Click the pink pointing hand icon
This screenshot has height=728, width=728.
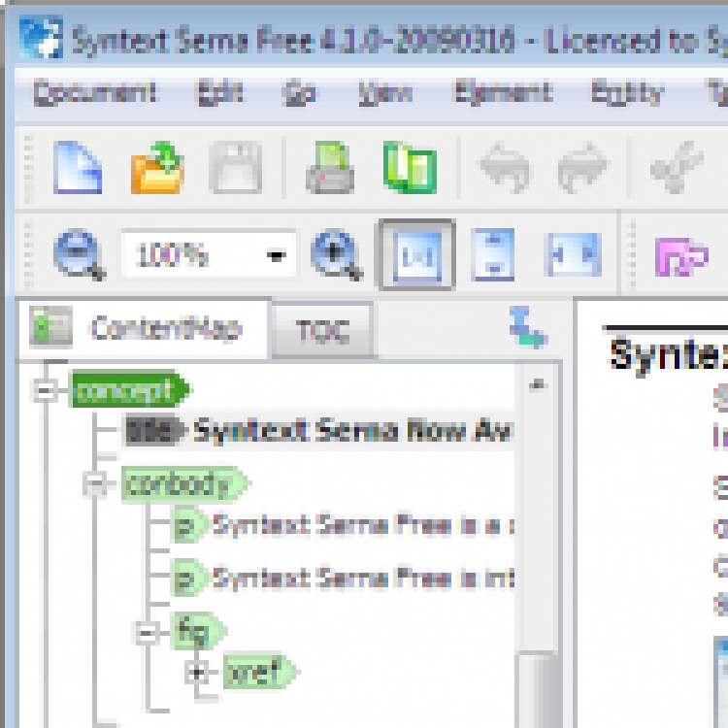point(681,257)
